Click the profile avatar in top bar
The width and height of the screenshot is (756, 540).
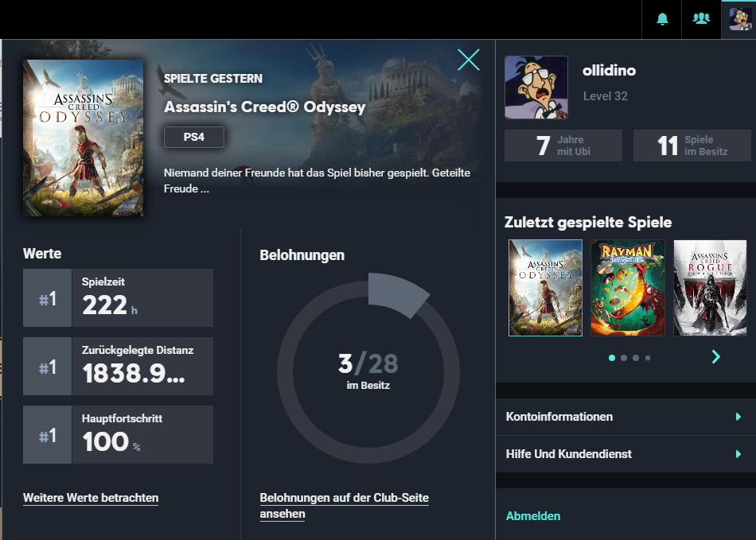click(739, 19)
